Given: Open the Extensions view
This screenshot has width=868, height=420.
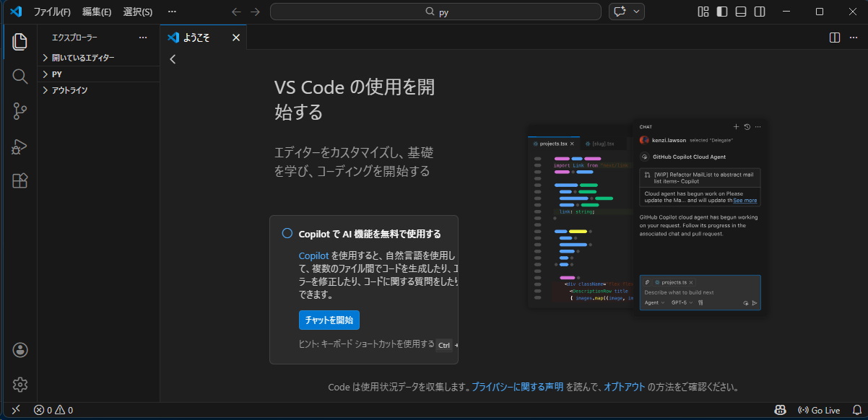Looking at the screenshot, I should click(x=20, y=181).
